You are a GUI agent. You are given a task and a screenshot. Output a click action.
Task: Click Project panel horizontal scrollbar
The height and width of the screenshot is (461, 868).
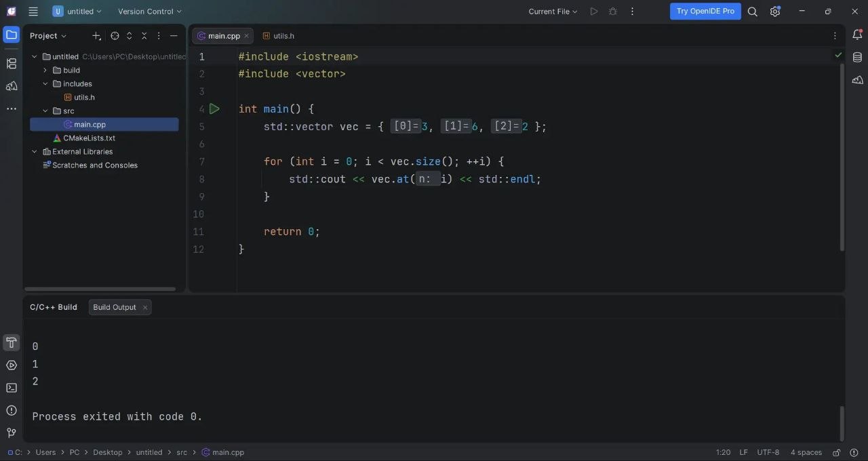click(100, 289)
